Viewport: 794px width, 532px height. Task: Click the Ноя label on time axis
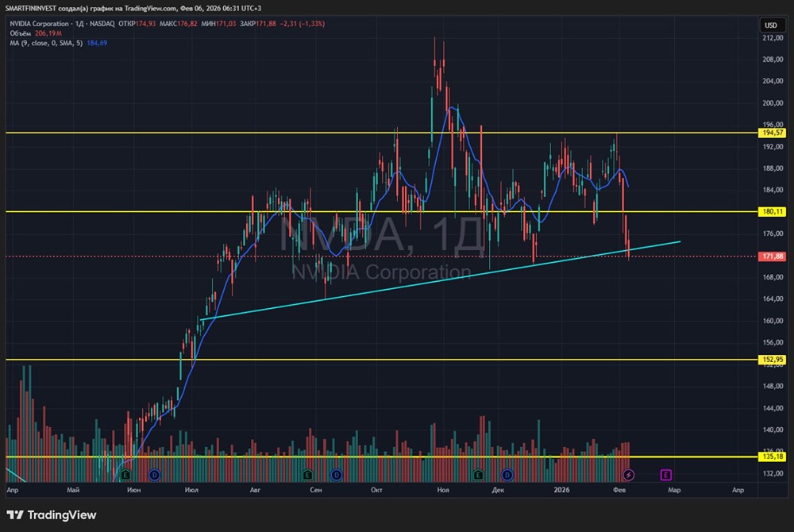(x=443, y=490)
